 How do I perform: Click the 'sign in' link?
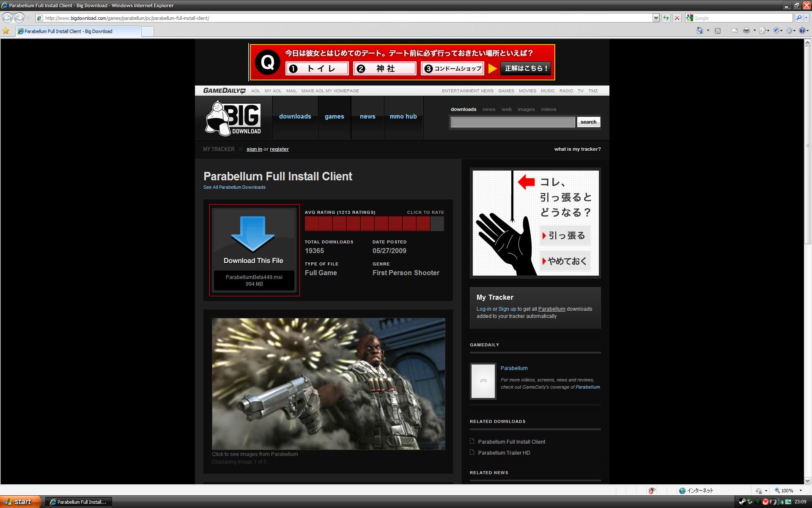(x=254, y=149)
